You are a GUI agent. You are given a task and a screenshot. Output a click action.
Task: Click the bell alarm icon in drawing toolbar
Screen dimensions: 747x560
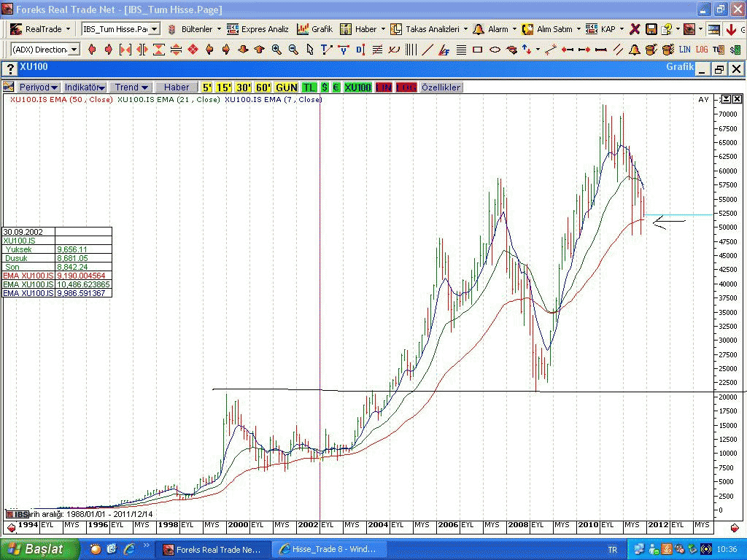point(634,50)
